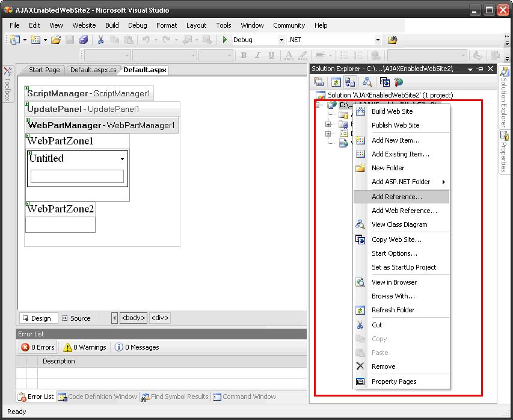
Task: Close the Solution Explorer panel
Action: [490, 69]
